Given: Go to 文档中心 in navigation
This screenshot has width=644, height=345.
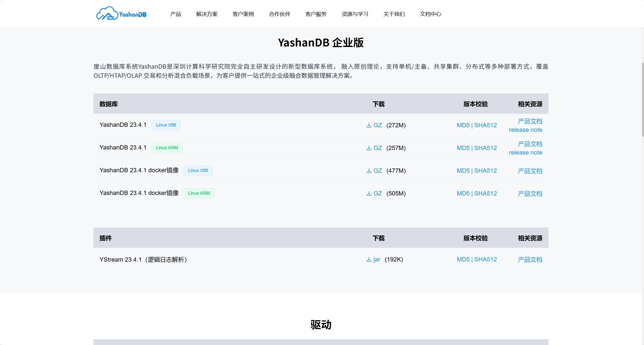Looking at the screenshot, I should tap(430, 14).
